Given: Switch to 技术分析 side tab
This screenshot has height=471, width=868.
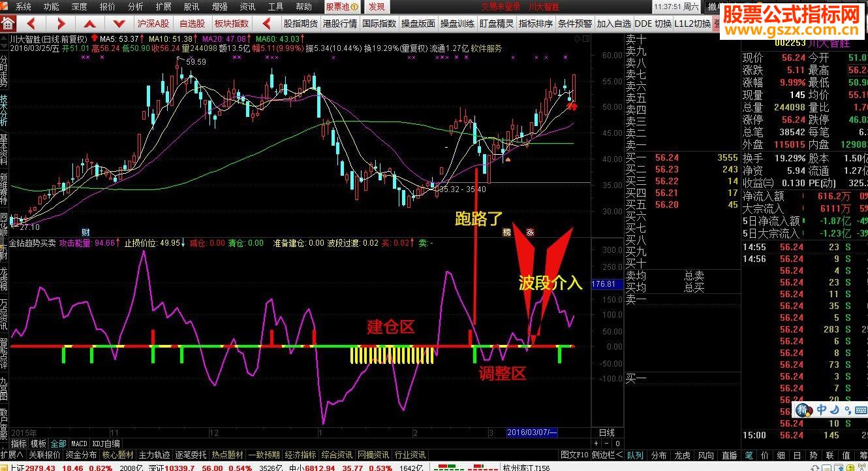Looking at the screenshot, I should click(4, 109).
